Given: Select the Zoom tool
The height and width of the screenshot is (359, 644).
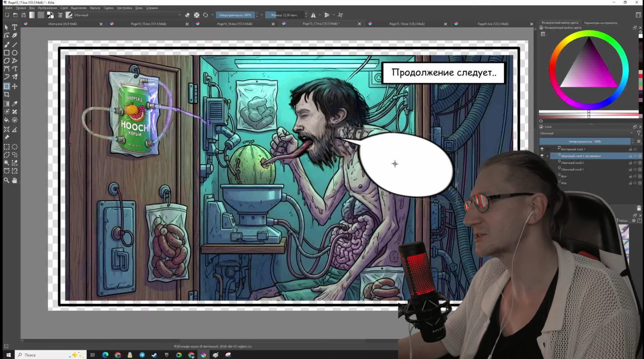Looking at the screenshot, I should tap(6, 180).
